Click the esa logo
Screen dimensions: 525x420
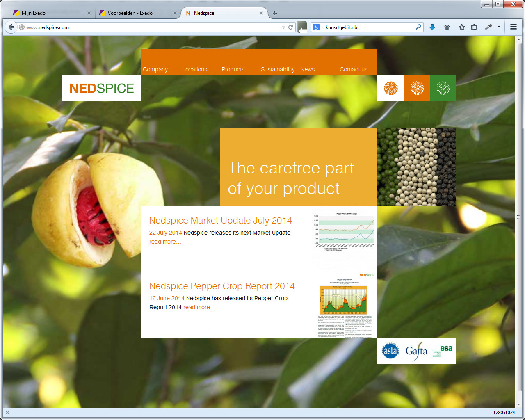pyautogui.click(x=443, y=350)
